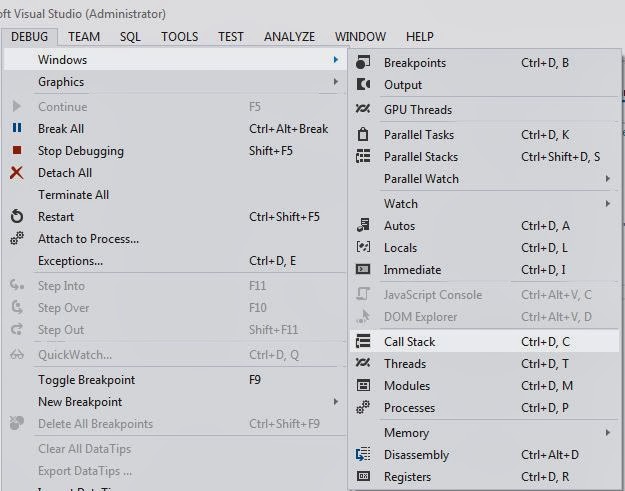The height and width of the screenshot is (491, 625).
Task: Click the Locals window icon
Action: pyautogui.click(x=363, y=247)
